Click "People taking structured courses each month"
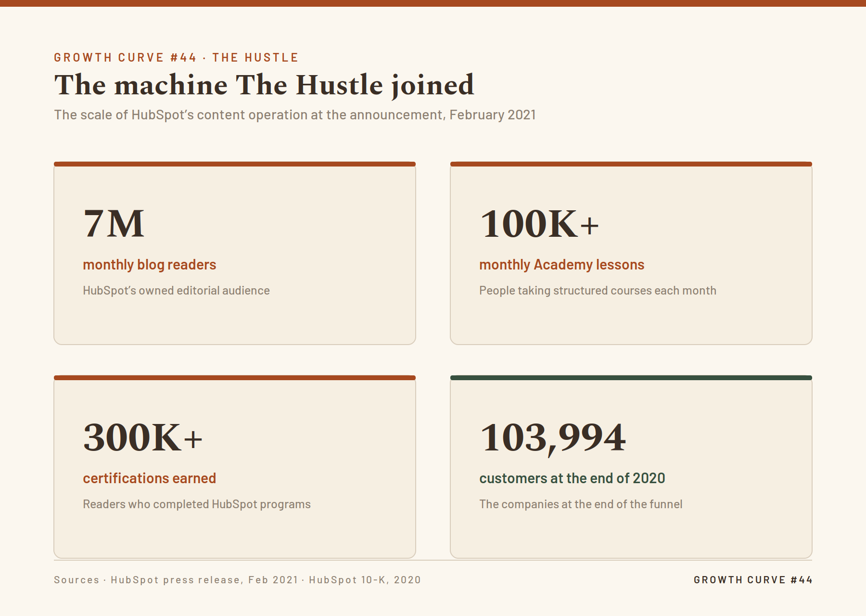Screen dimensions: 866x616 tap(598, 291)
